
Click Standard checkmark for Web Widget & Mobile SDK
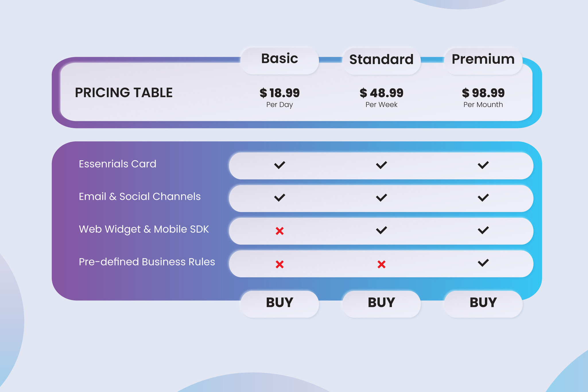381,230
